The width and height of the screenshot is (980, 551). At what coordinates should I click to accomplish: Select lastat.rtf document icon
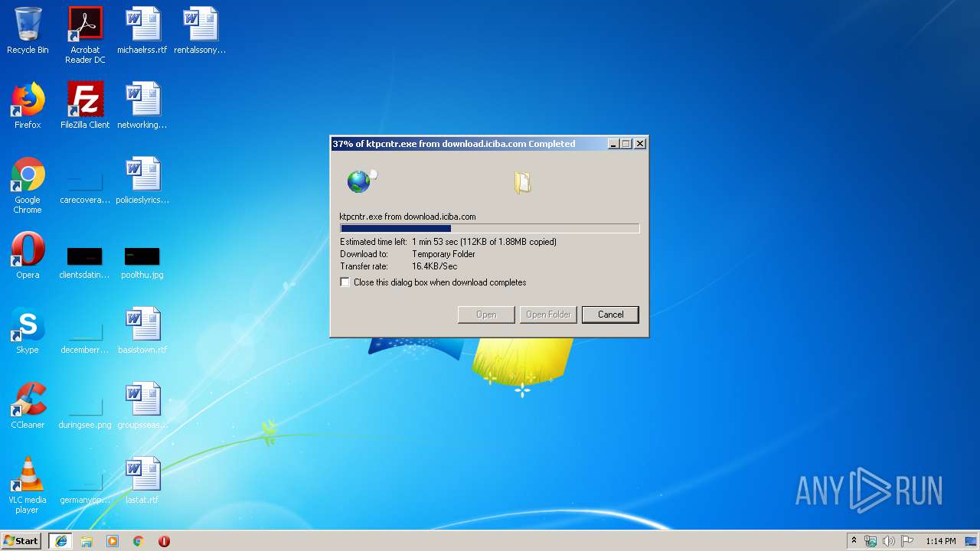(x=142, y=481)
